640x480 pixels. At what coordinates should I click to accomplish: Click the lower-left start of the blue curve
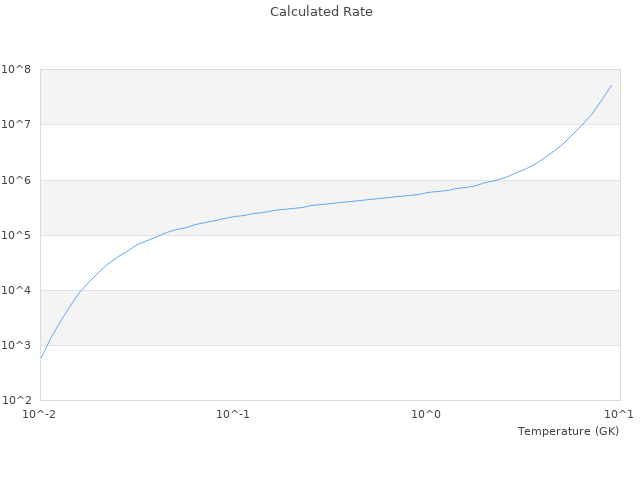point(41,358)
